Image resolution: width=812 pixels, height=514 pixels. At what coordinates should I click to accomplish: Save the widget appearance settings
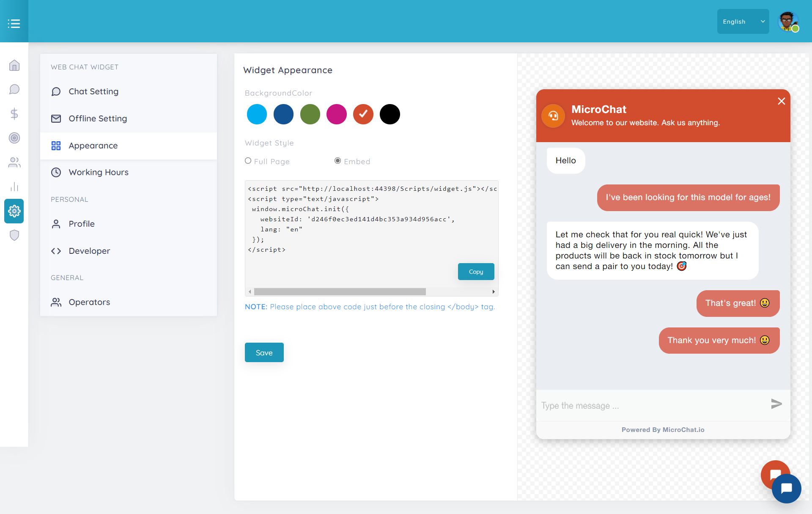tap(264, 352)
